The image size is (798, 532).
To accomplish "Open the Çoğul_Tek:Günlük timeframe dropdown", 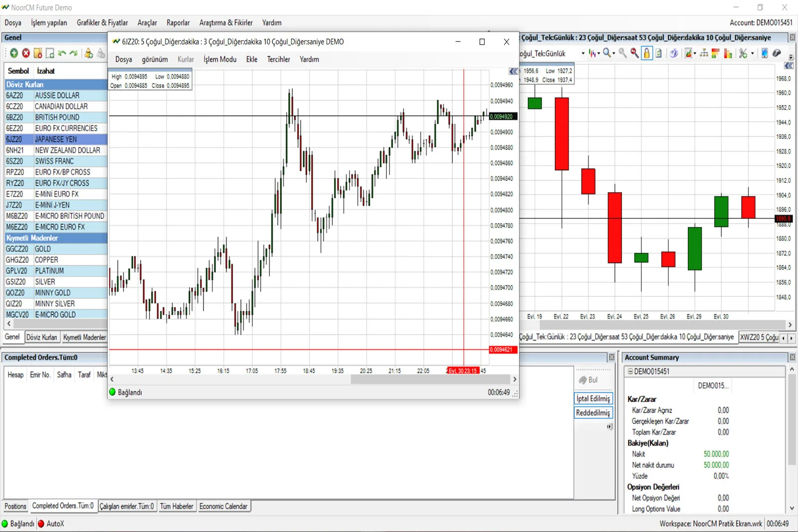I will (x=583, y=53).
